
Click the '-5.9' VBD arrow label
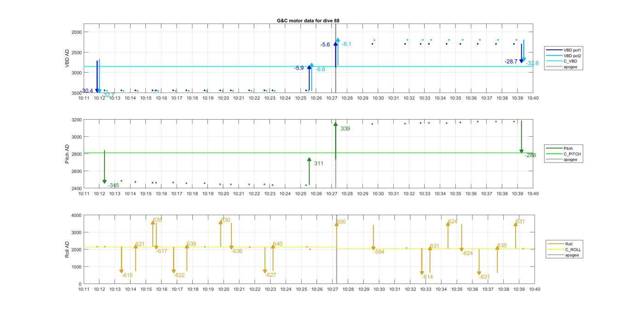[x=299, y=68]
